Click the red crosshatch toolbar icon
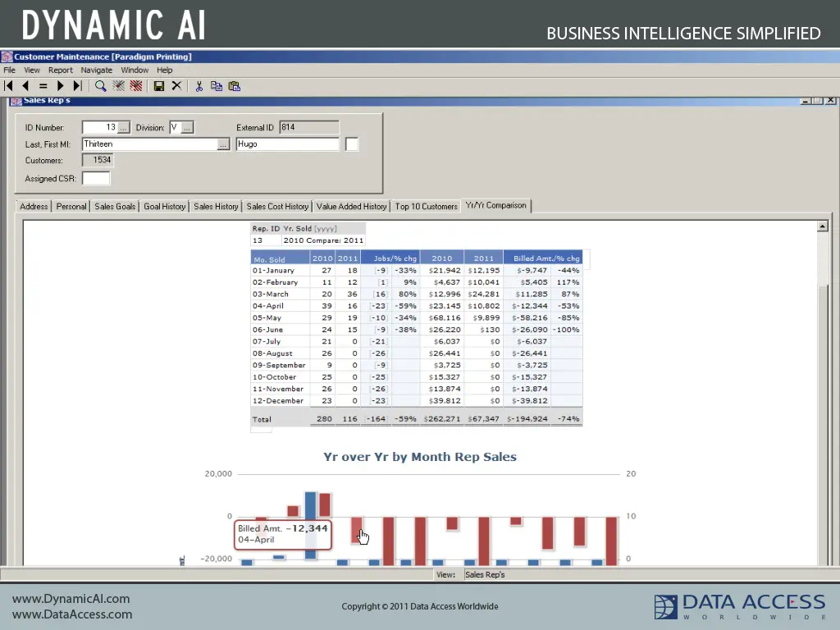Viewport: 840px width, 630px height. coord(136,85)
